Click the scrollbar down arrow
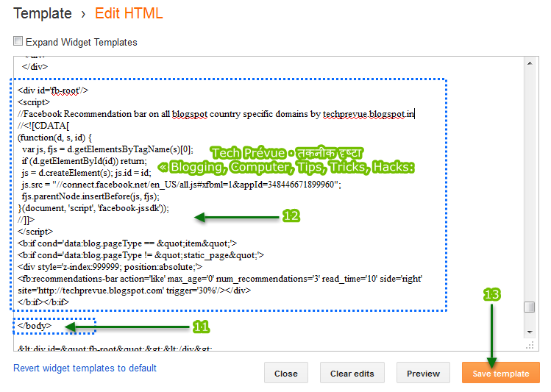The width and height of the screenshot is (551, 392). coord(530,332)
